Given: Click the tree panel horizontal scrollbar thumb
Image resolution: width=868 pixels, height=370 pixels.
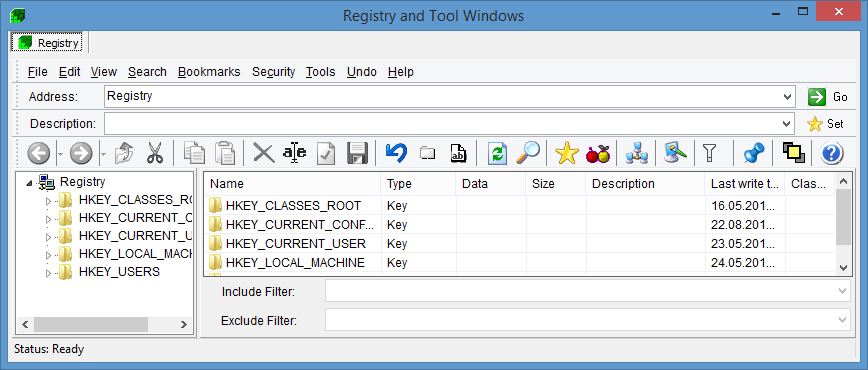Looking at the screenshot, I should point(91,324).
